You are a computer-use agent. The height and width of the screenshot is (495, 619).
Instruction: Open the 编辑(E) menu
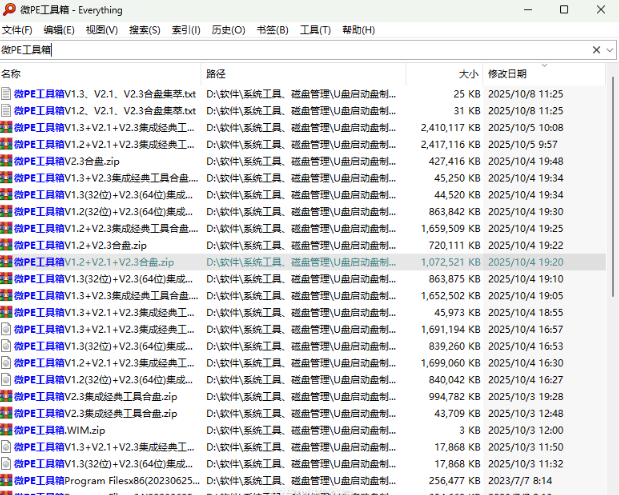[59, 30]
